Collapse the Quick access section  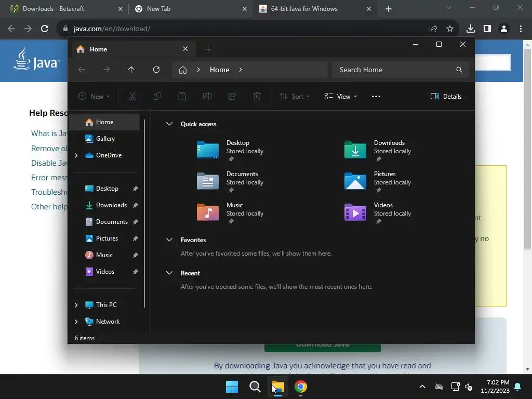169,124
